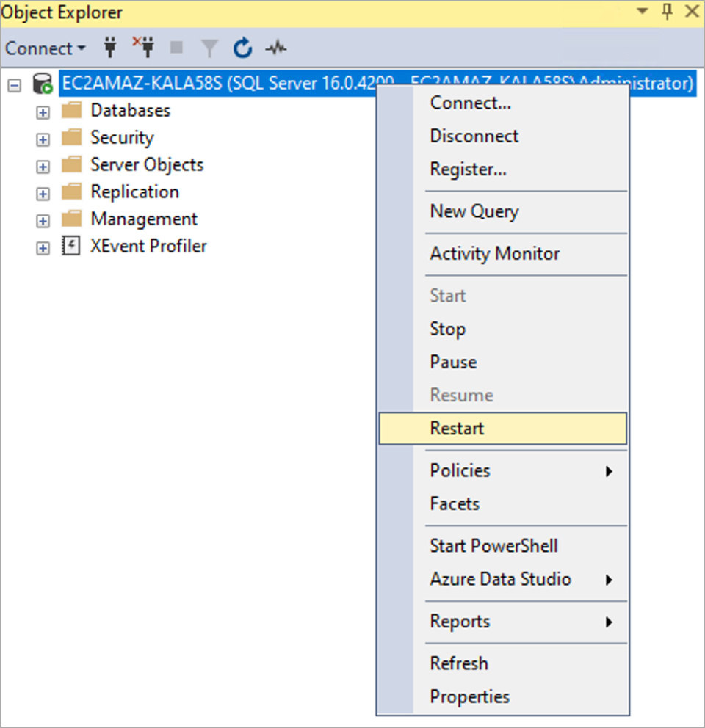This screenshot has height=728, width=705.
Task: Open Properties from the context menu
Action: [503, 697]
